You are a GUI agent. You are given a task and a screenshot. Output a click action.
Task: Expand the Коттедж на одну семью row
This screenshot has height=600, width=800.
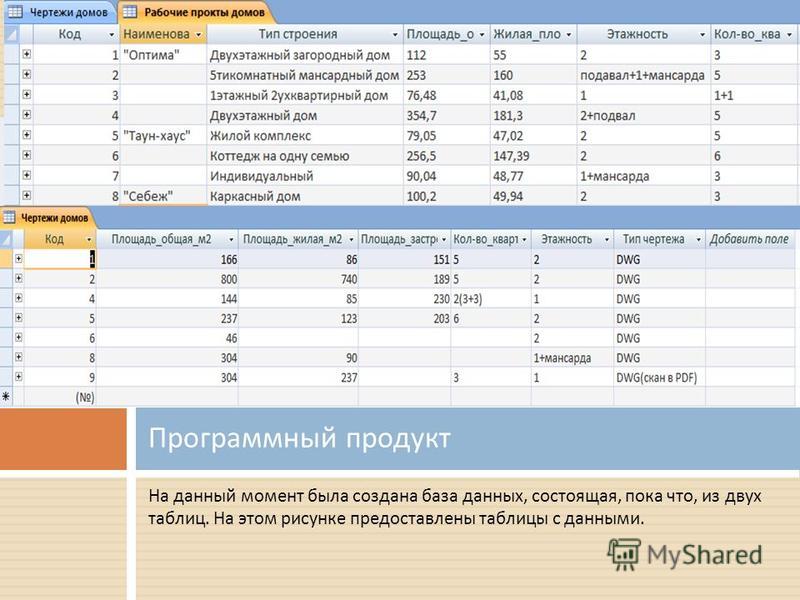pos(27,155)
